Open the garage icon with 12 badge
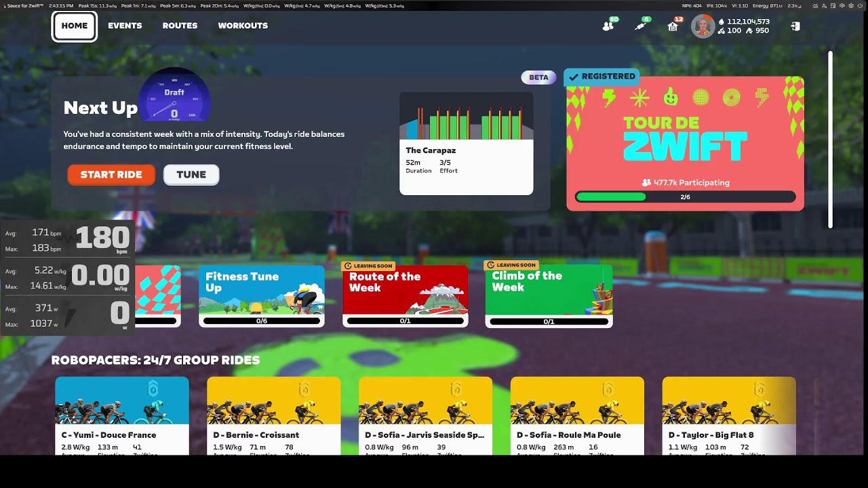 (x=673, y=26)
